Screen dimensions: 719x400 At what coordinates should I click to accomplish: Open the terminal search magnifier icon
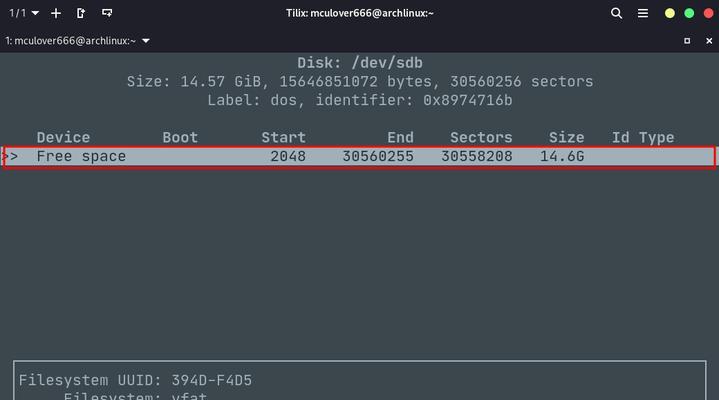click(x=616, y=13)
